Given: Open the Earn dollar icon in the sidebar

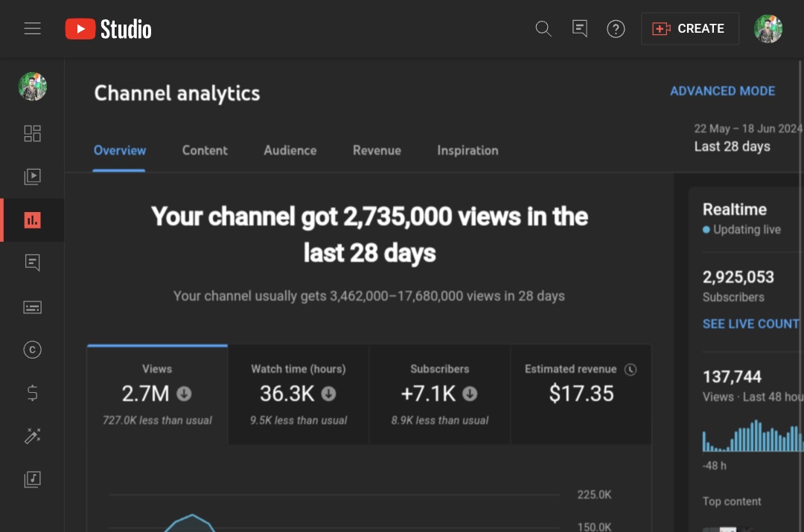Looking at the screenshot, I should 32,393.
